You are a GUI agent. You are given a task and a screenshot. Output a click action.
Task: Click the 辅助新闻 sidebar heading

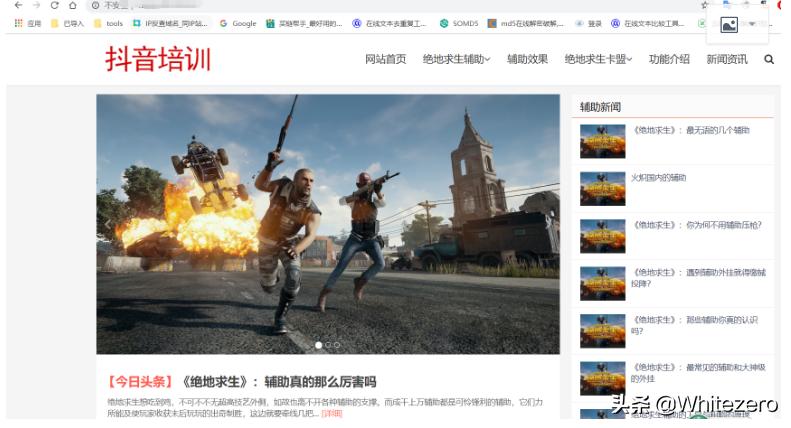tap(600, 107)
